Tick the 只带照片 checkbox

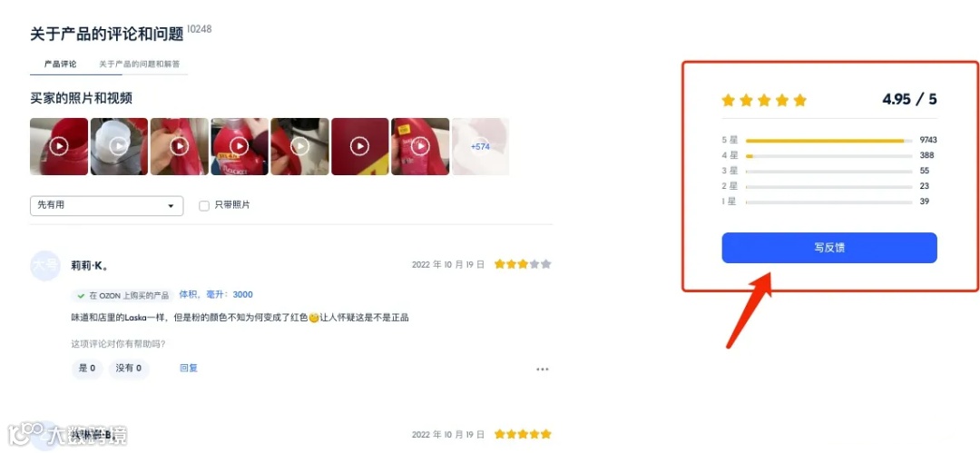click(x=204, y=206)
